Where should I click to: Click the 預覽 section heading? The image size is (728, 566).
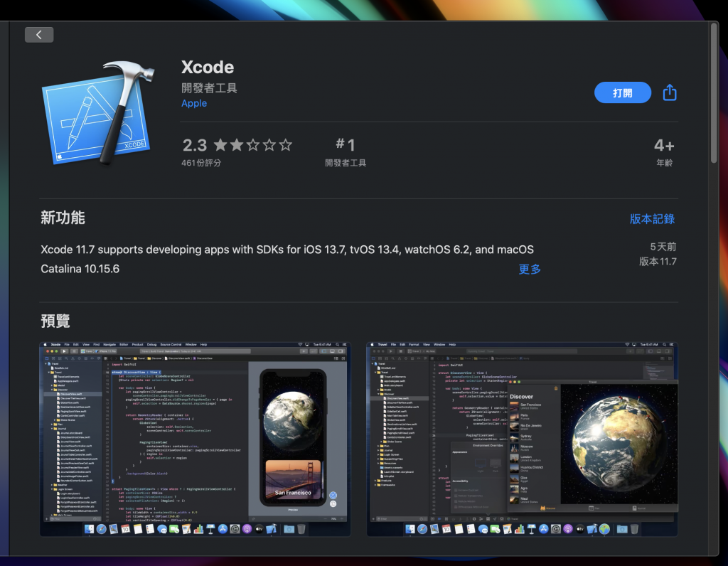55,321
